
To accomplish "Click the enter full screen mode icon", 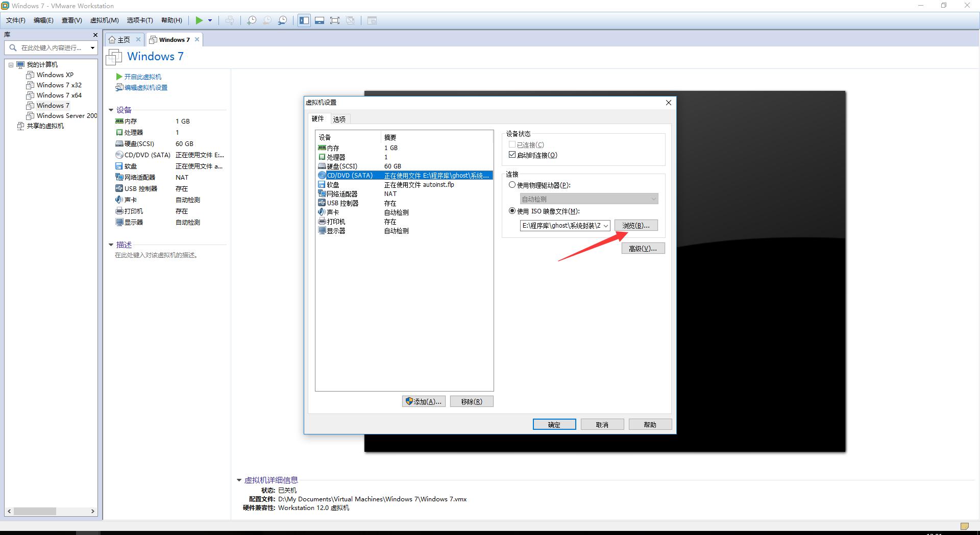I will tap(335, 20).
